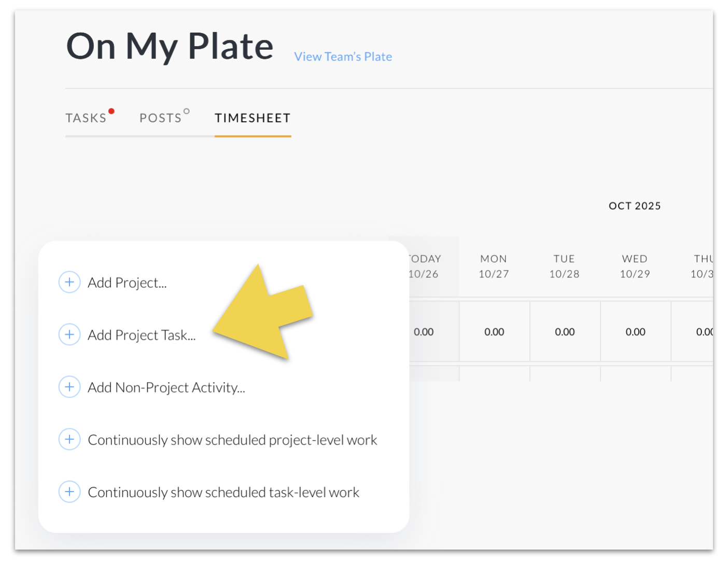728x562 pixels.
Task: Select the Timesheet tab
Action: 253,118
